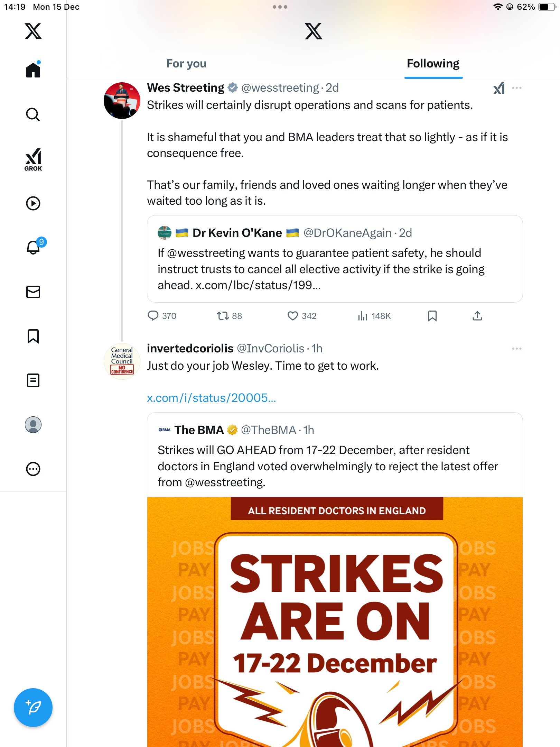Bookmark Wes Streeting's post
Image resolution: width=560 pixels, height=747 pixels.
pos(432,316)
